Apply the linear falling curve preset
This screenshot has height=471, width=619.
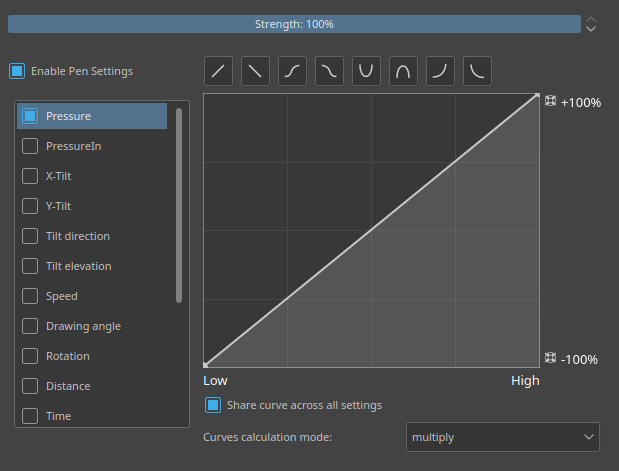click(x=255, y=71)
